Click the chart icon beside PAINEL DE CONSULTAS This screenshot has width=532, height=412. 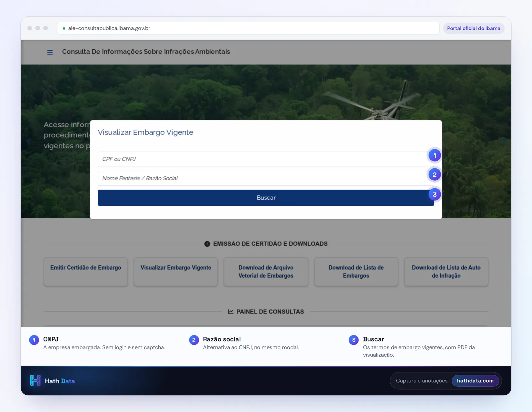point(231,311)
